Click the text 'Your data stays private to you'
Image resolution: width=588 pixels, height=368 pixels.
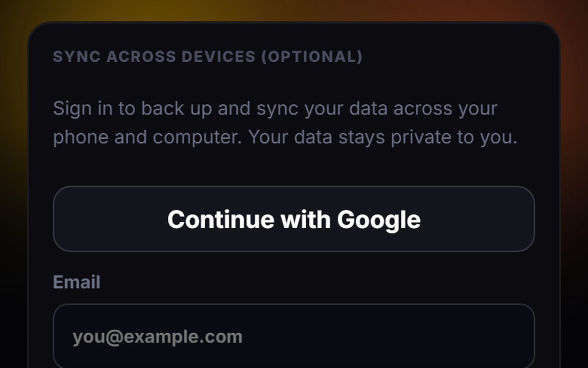pyautogui.click(x=382, y=137)
